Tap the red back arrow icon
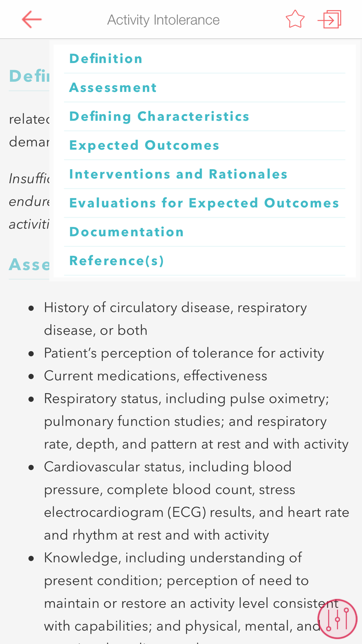Screen dimensions: 362x644 click(x=32, y=20)
